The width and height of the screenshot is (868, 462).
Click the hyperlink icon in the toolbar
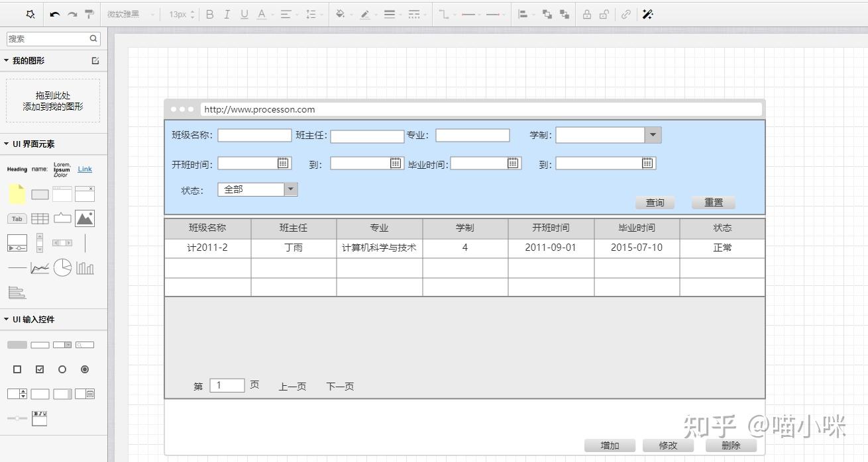[x=626, y=14]
